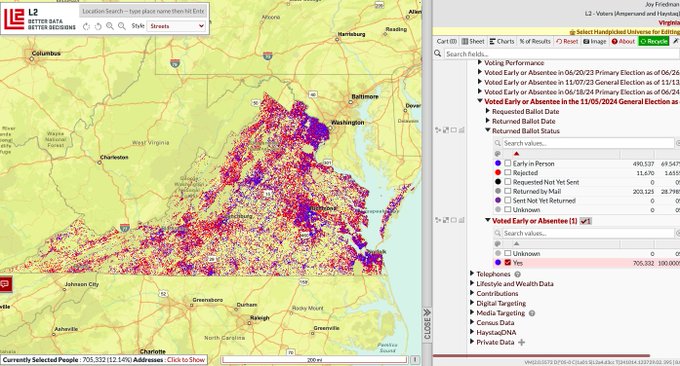Select the hand pan tool icon

98,26
